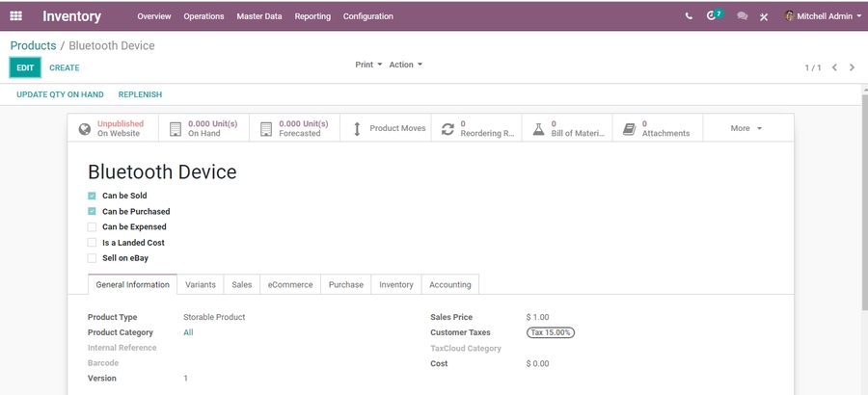The height and width of the screenshot is (395, 868).
Task: Toggle the Can be Sold checkbox
Action: pyautogui.click(x=93, y=196)
